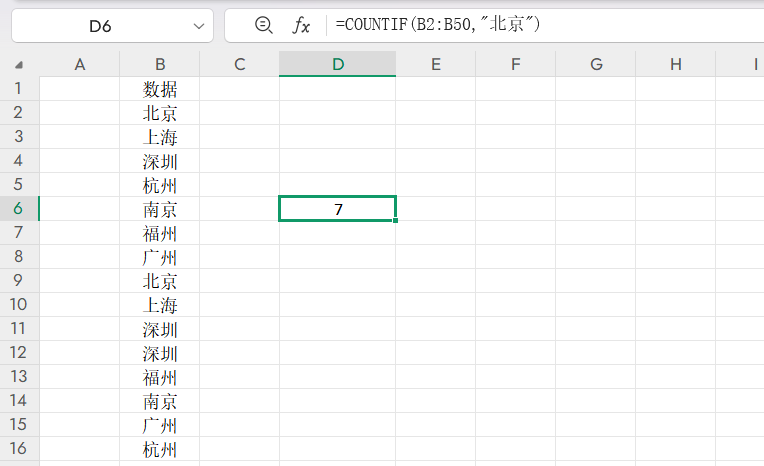Select column H header

tap(675, 64)
